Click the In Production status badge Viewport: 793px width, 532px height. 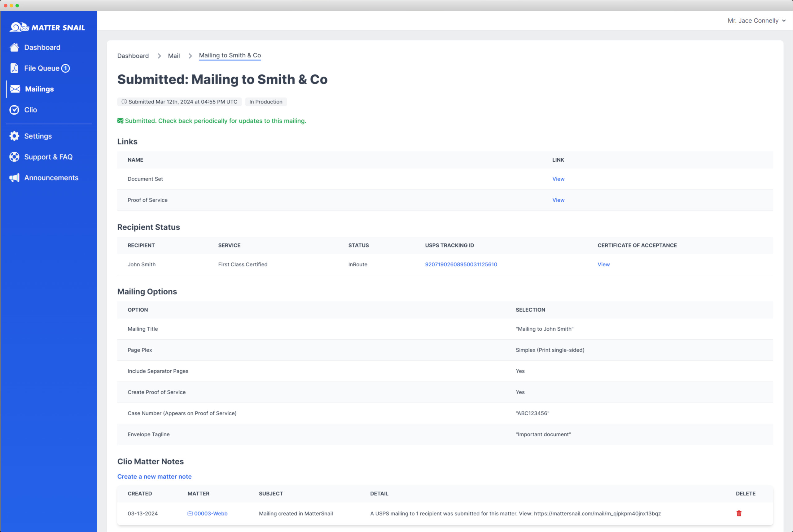(x=266, y=102)
